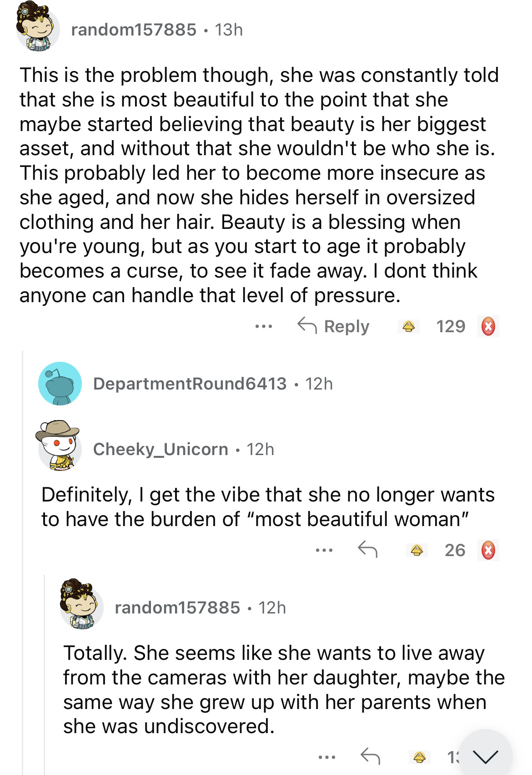Upvote Cheeky_Unicorn's comment
Image resolution: width=532 pixels, height=775 pixels.
417,550
